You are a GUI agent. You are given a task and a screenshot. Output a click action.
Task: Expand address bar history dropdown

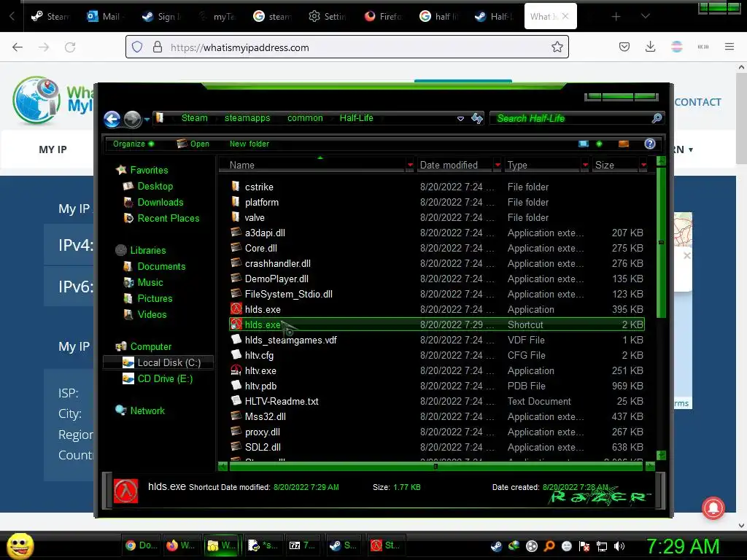coord(460,119)
